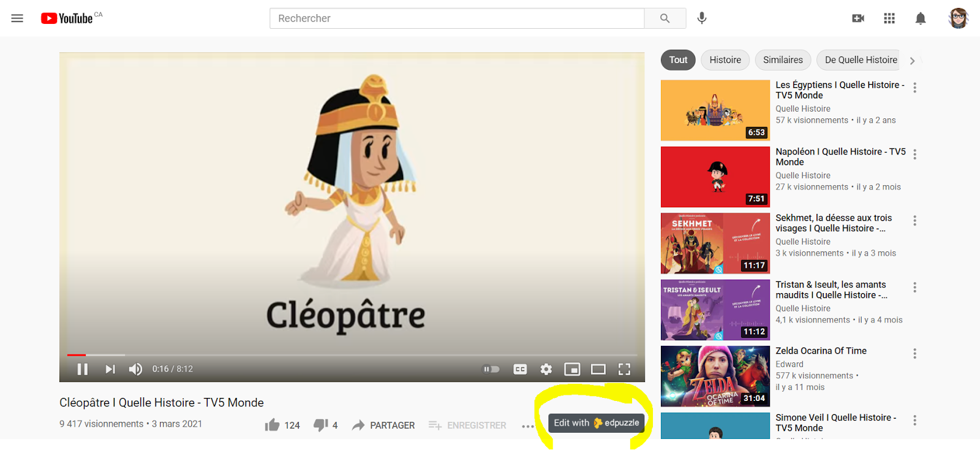The image size is (980, 450).
Task: Open the Sekhmet, la déesse video title
Action: coord(834,223)
